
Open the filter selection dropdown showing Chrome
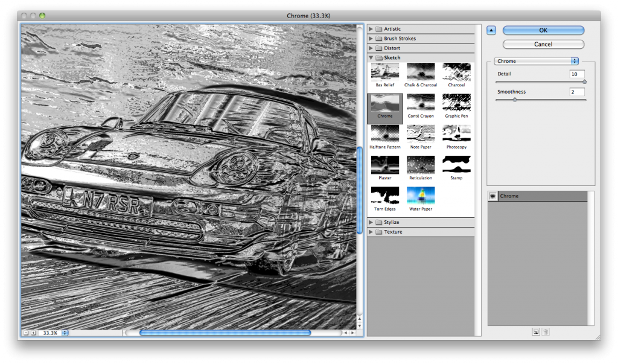tap(537, 60)
